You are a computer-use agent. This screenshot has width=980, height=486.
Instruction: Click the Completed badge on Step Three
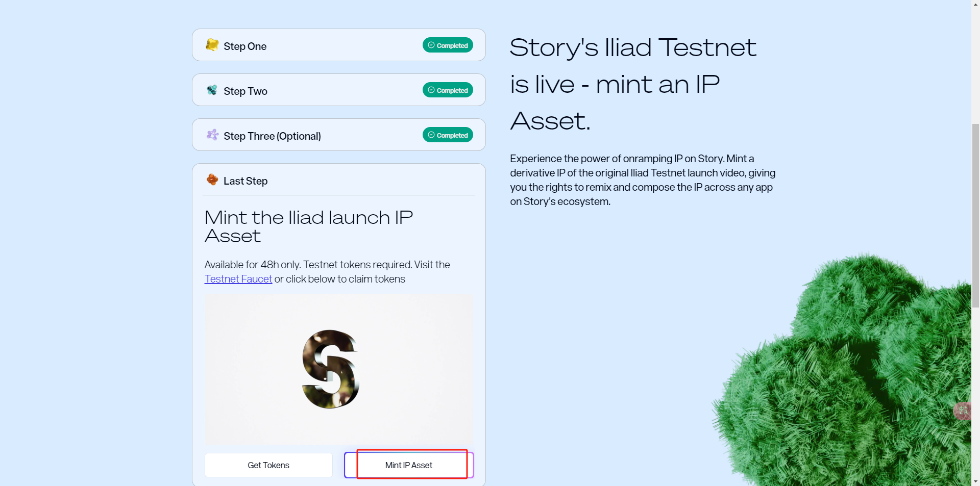click(448, 135)
